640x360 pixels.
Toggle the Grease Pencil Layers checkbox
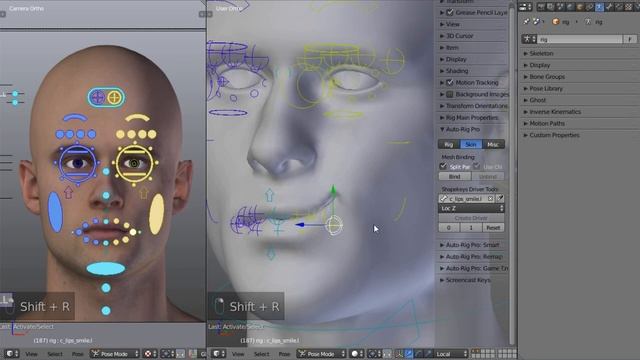[x=450, y=12]
